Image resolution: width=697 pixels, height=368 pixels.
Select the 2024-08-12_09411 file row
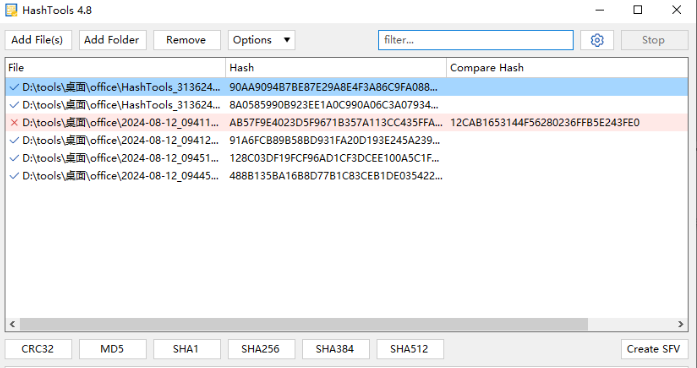347,123
